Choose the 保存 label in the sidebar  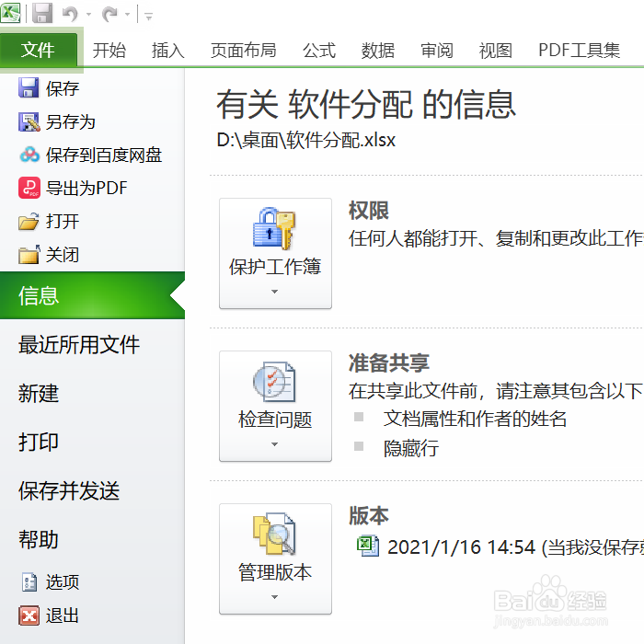tap(63, 88)
